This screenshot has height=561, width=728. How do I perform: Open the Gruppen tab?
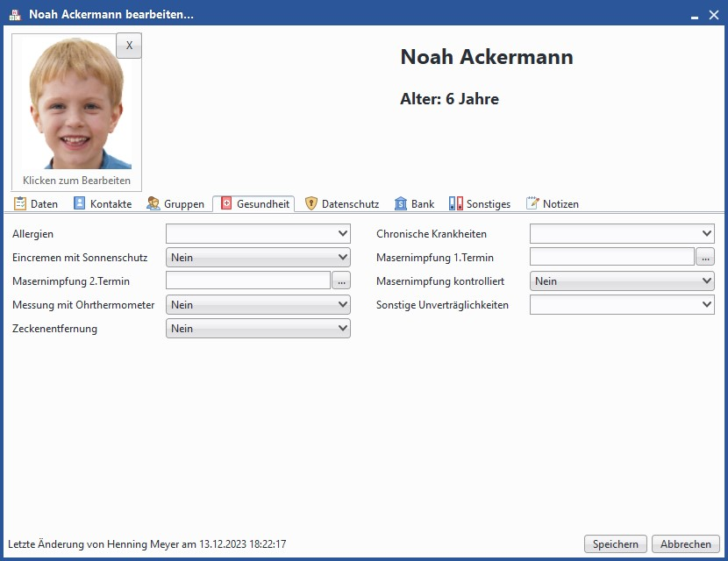tap(175, 203)
